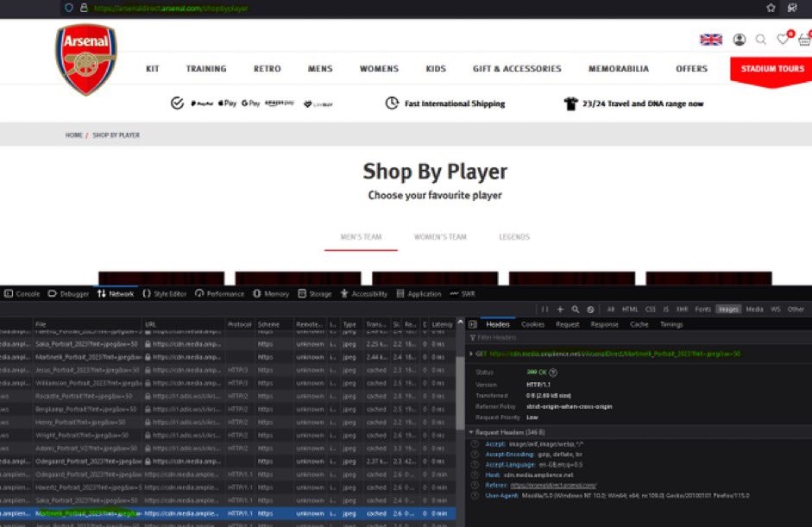Select the Henry_Portrait request row
Screen dimensions: 812x527
(228, 423)
